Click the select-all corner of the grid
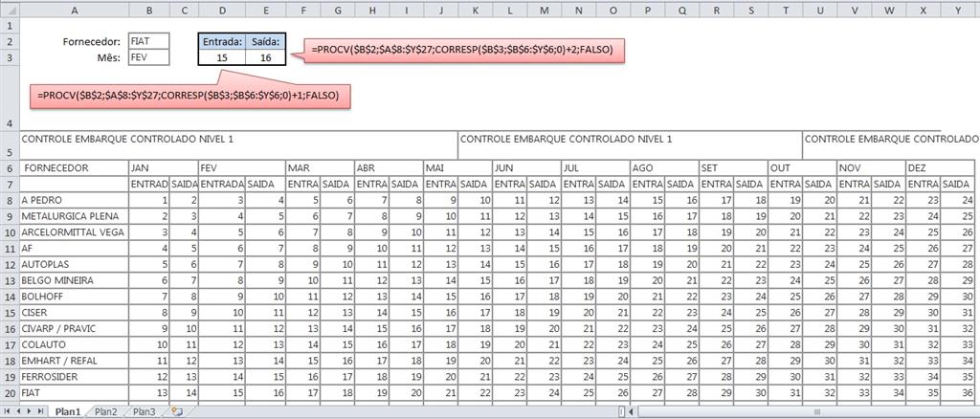The image size is (980, 419). pos(10,10)
